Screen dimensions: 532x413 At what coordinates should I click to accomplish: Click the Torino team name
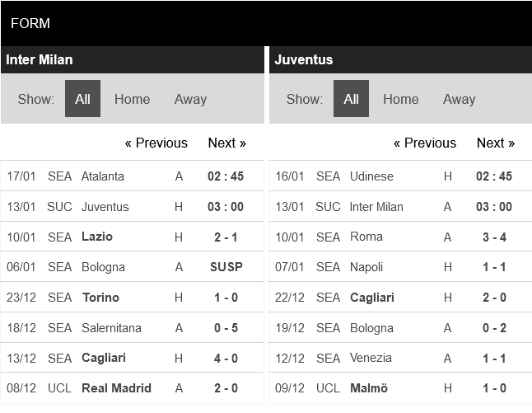[x=100, y=298]
